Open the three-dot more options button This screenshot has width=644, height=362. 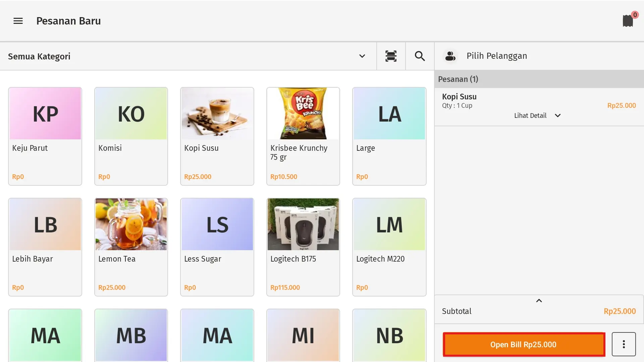pos(624,344)
